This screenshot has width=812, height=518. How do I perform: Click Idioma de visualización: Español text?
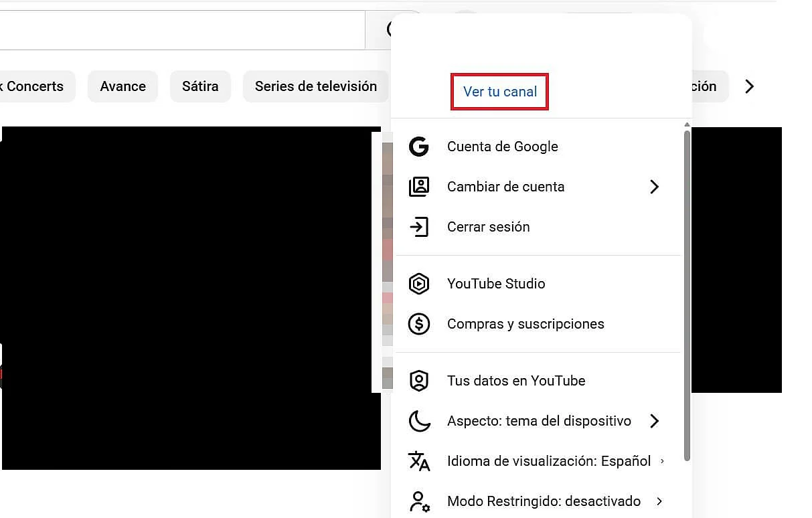coord(549,461)
